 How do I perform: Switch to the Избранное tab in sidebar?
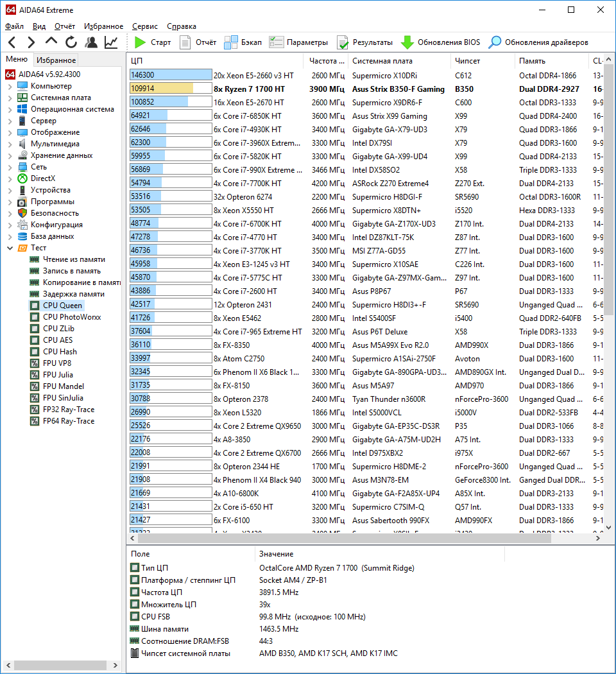pyautogui.click(x=56, y=60)
